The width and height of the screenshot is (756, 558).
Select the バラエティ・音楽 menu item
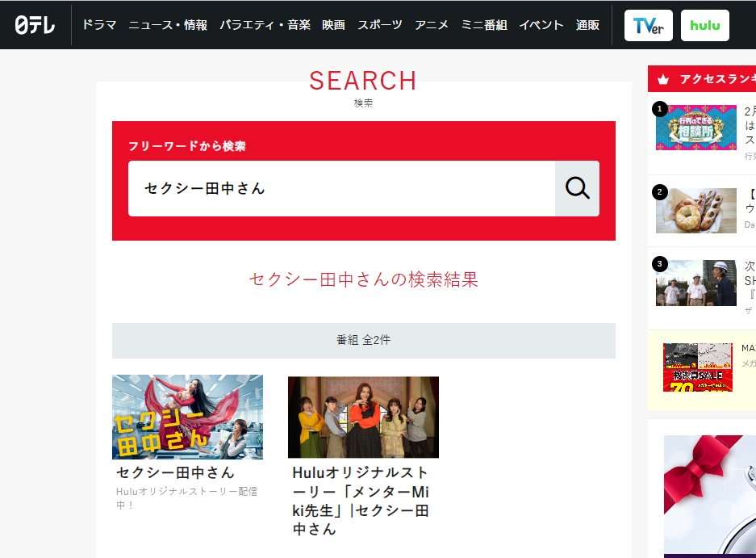point(265,25)
